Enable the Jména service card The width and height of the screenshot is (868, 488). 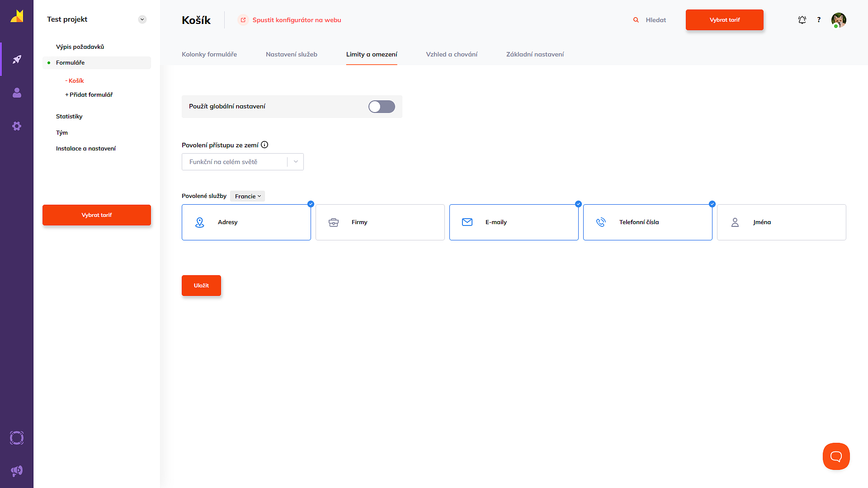coord(781,222)
